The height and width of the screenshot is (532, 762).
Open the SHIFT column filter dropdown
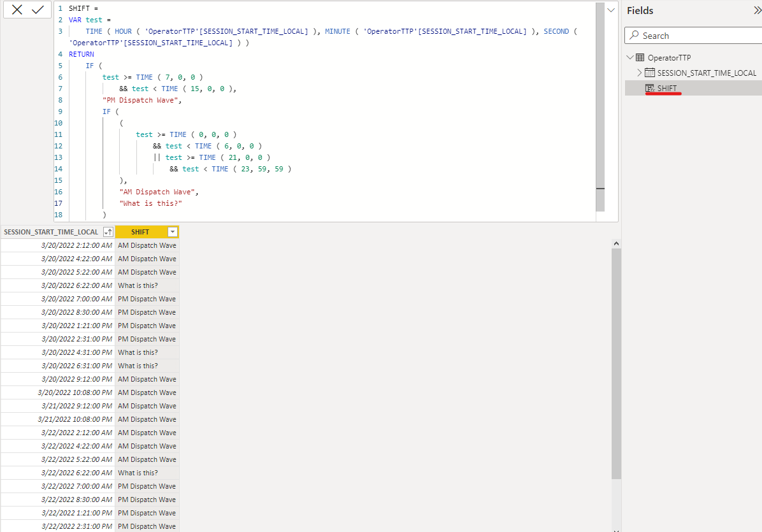[173, 233]
